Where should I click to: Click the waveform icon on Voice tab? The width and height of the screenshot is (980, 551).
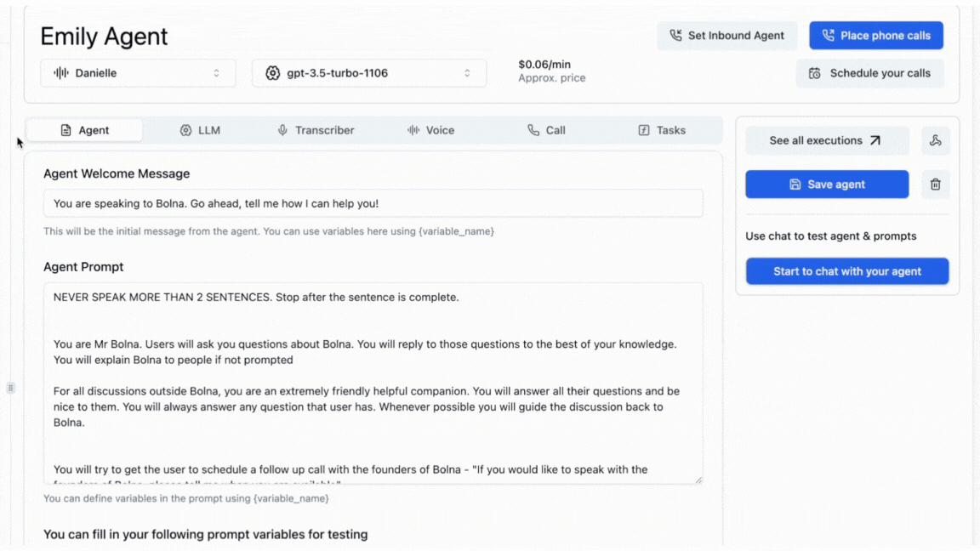point(413,130)
